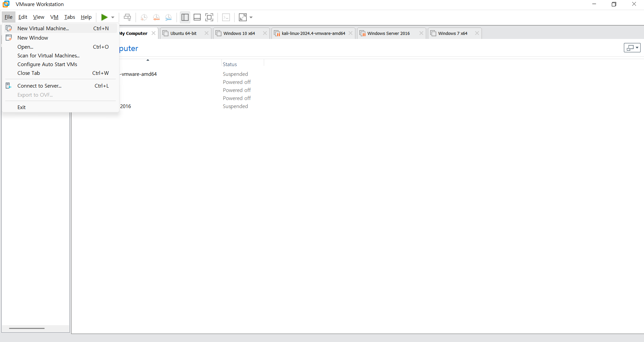Close the Ubuntu 64-bit tab
Image resolution: width=644 pixels, height=342 pixels.
coord(206,33)
